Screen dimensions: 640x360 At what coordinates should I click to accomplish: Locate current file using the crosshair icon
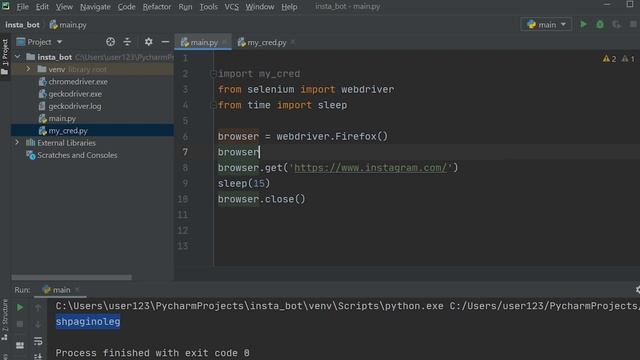[x=110, y=42]
